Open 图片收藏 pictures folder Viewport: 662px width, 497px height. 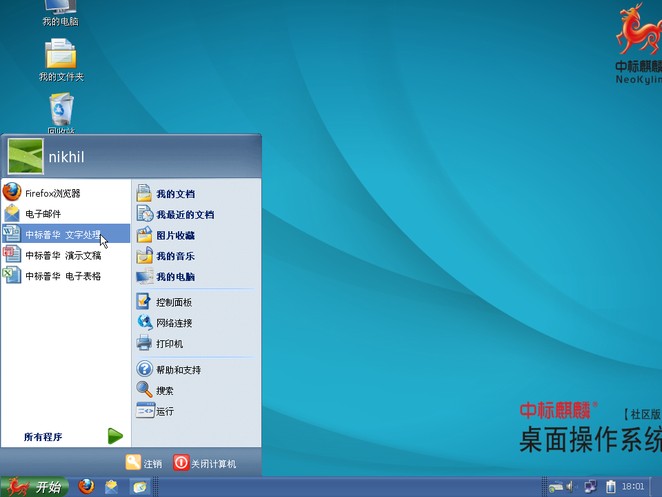[175, 236]
